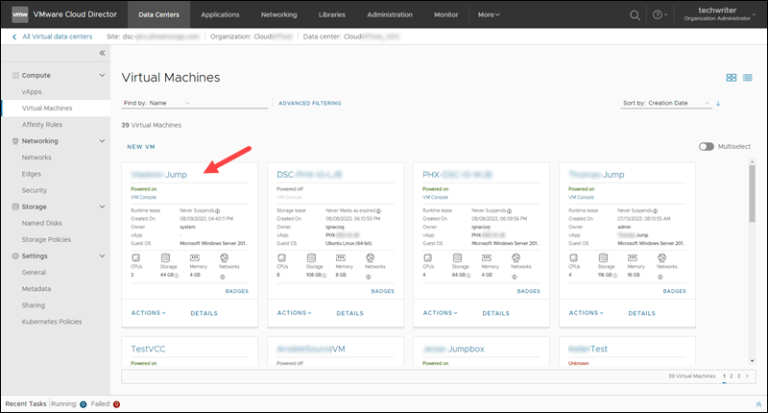Collapse the Networking sidebar section
The width and height of the screenshot is (768, 413).
pos(102,141)
